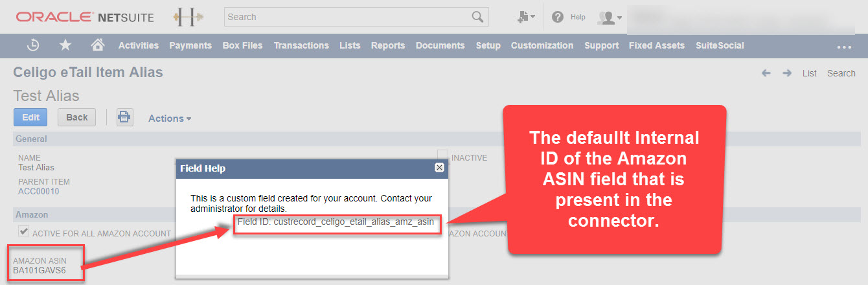Go to the Home icon

98,45
